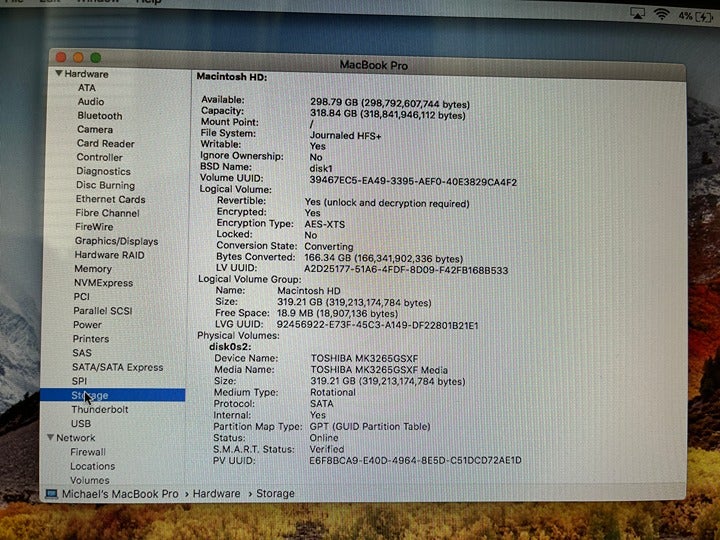Screen dimensions: 720x540
Task: Click the AES-XTS encryption type value
Action: 324,224
